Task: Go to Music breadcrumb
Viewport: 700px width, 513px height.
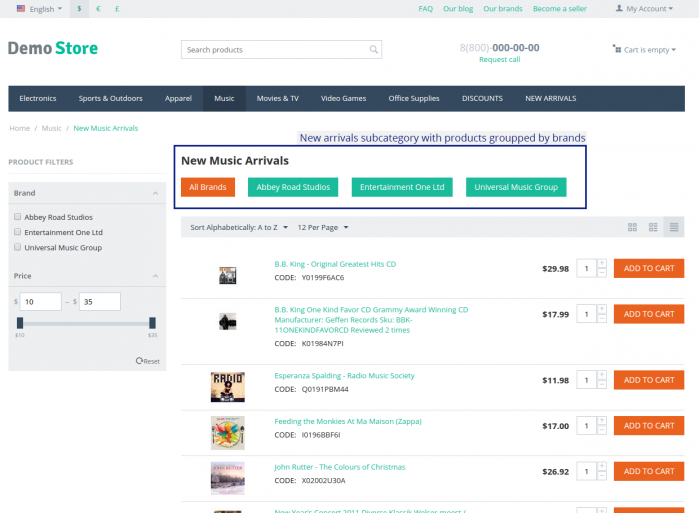Action: (x=51, y=128)
